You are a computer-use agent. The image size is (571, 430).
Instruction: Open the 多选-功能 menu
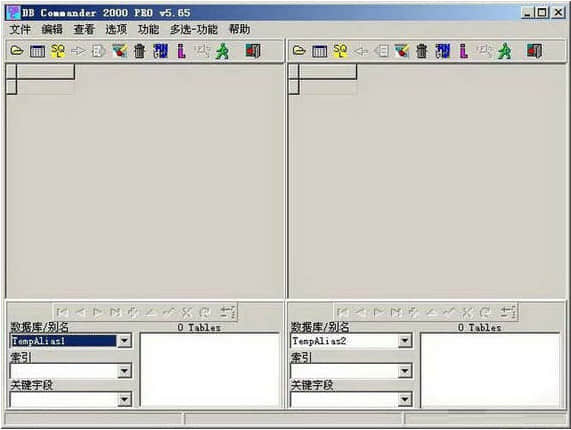click(x=194, y=29)
